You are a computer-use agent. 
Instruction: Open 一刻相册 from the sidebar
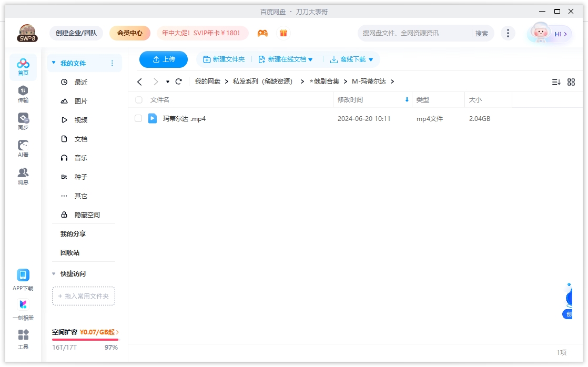click(x=23, y=308)
